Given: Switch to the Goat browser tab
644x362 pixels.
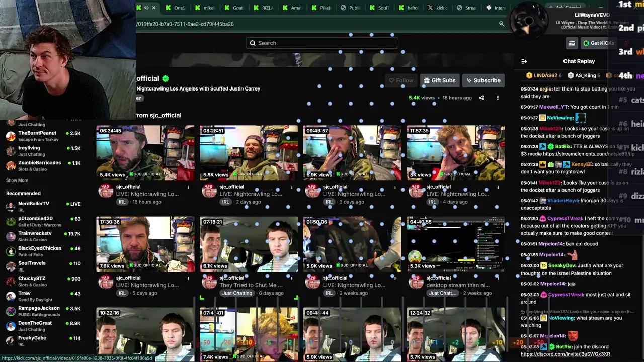Looking at the screenshot, I should tap(233, 8).
